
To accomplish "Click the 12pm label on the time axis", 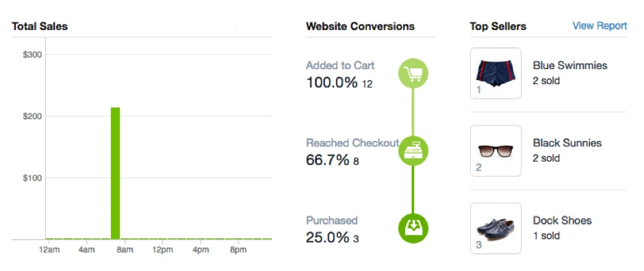I will coord(162,250).
